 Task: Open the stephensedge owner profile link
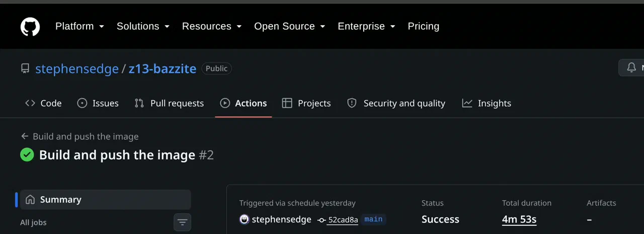click(77, 68)
